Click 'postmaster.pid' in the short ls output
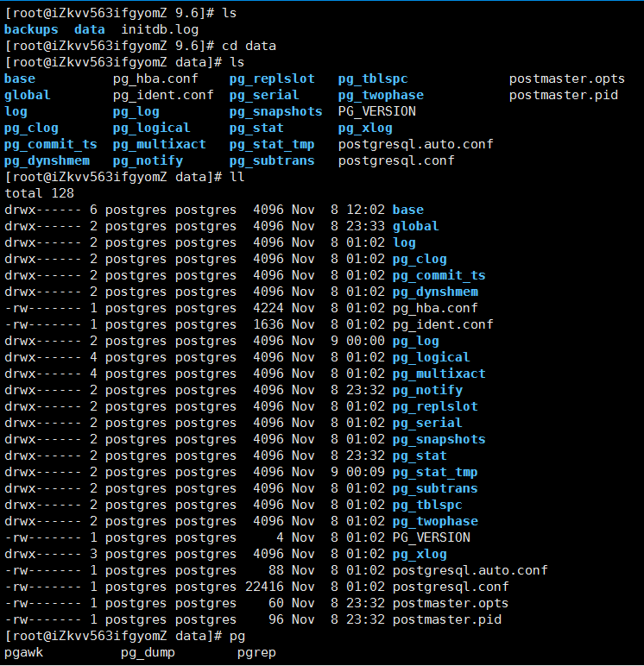This screenshot has height=666, width=644. tap(563, 95)
